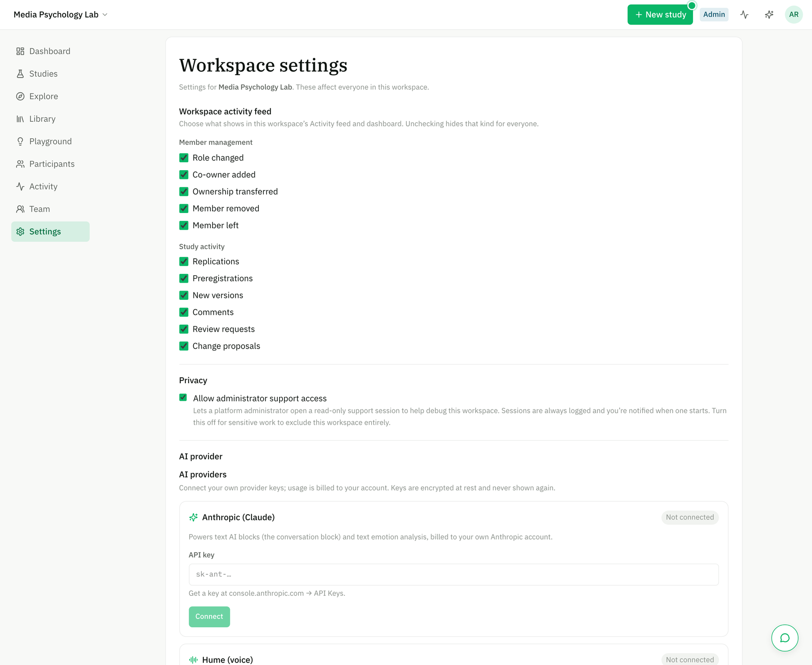Click the Team users icon
The height and width of the screenshot is (665, 812).
[20, 209]
